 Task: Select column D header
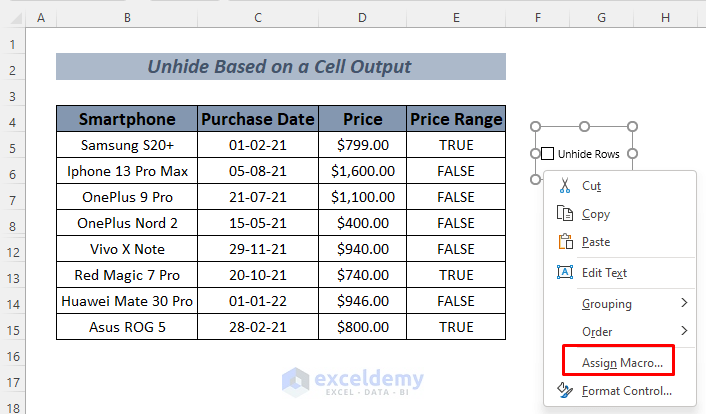(x=362, y=18)
